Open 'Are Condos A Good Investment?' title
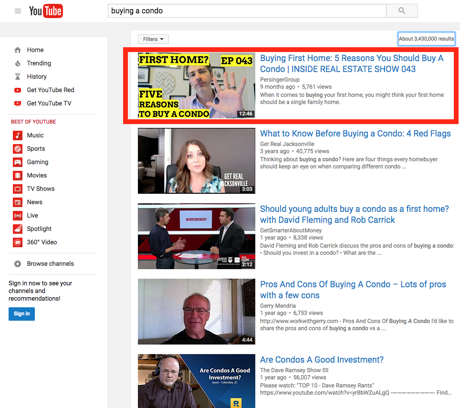Image resolution: width=460 pixels, height=408 pixels. 322,360
